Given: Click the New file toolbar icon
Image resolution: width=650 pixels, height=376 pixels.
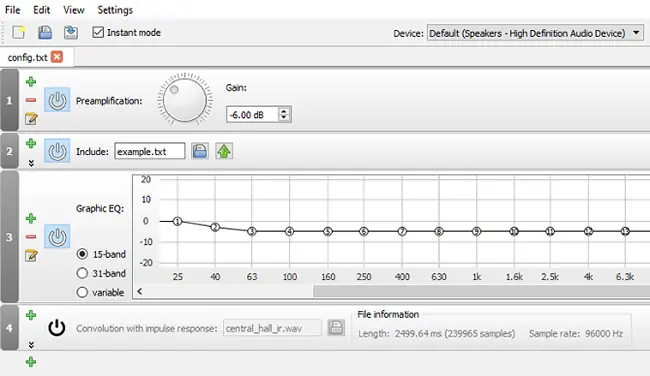Looking at the screenshot, I should [x=19, y=32].
